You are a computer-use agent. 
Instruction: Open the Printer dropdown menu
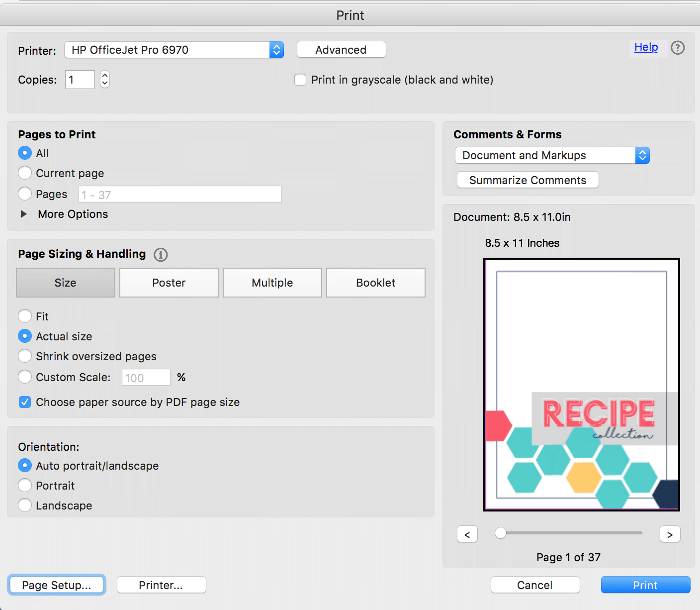[x=174, y=50]
